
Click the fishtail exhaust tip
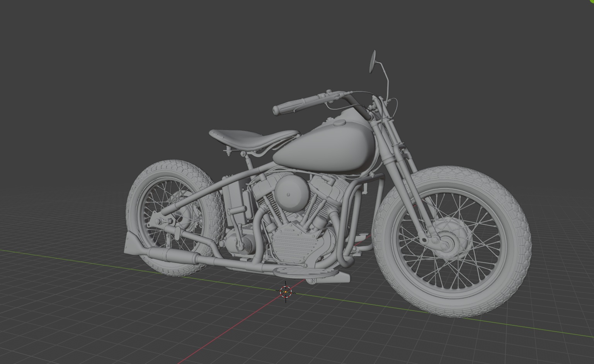point(135,243)
